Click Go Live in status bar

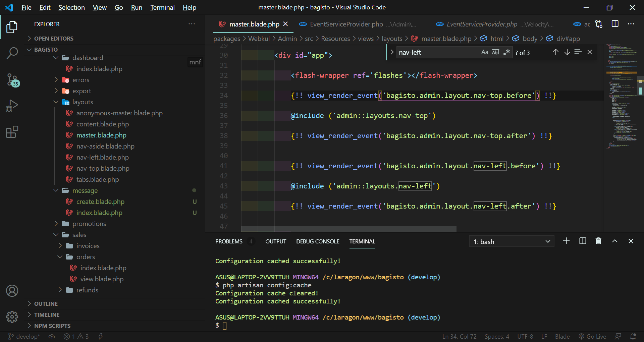click(592, 337)
